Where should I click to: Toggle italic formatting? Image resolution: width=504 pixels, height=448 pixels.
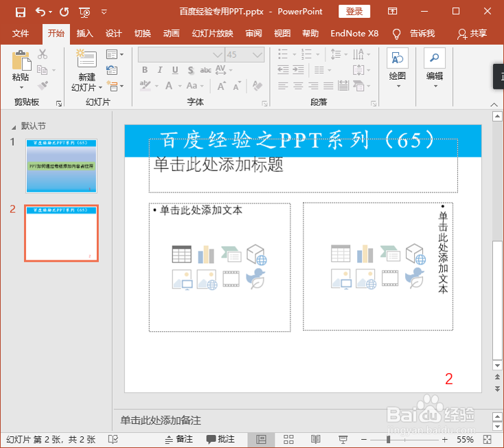click(x=160, y=70)
